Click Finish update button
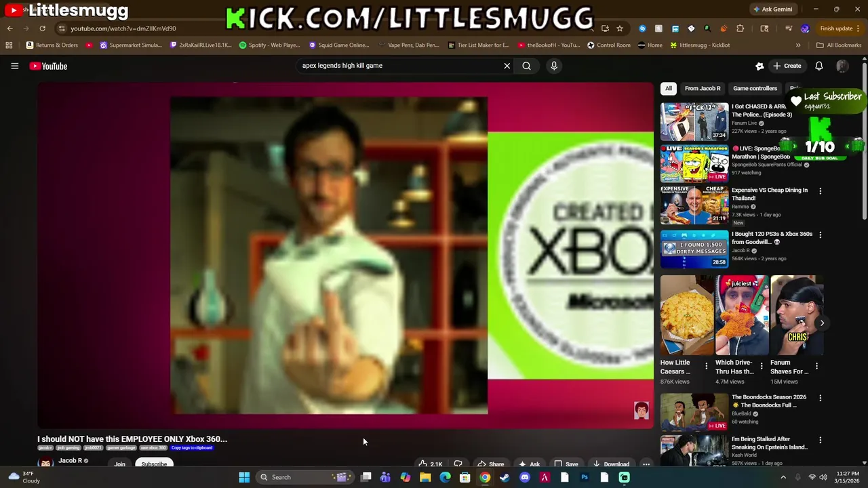 coord(841,28)
